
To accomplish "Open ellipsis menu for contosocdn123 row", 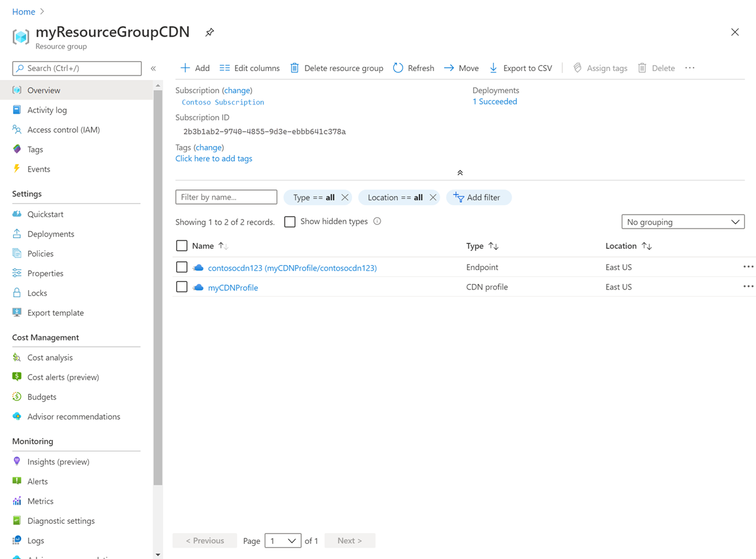I will point(748,267).
